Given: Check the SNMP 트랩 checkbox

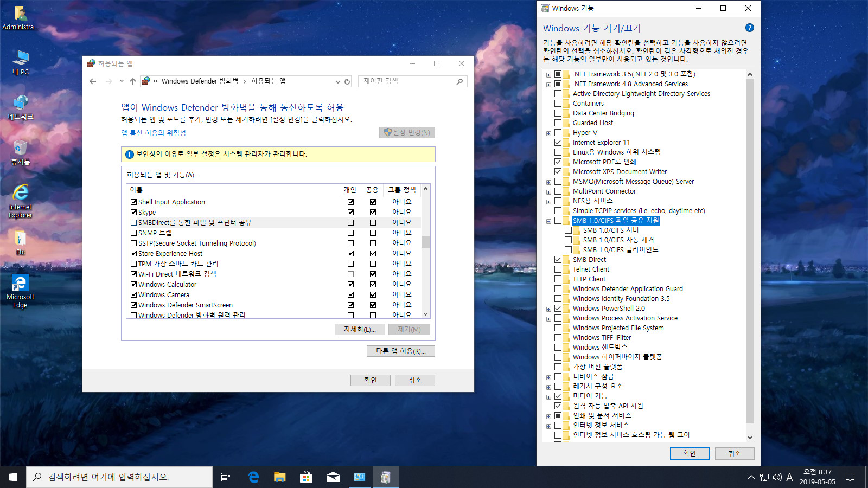Looking at the screenshot, I should (x=133, y=233).
